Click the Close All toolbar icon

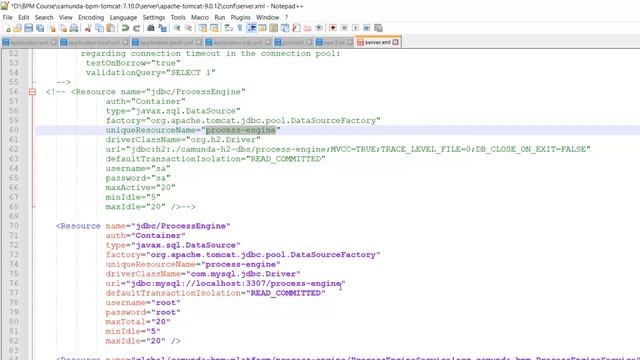coord(63,28)
